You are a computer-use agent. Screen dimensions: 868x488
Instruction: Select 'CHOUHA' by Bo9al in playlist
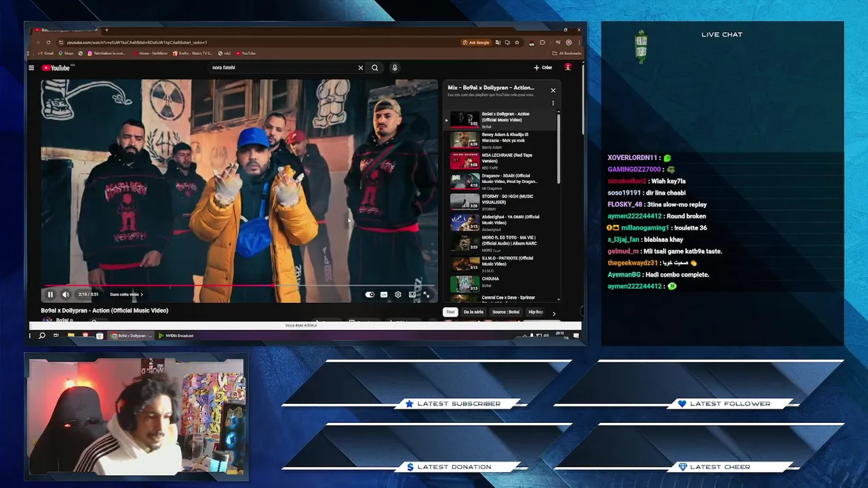tap(500, 284)
